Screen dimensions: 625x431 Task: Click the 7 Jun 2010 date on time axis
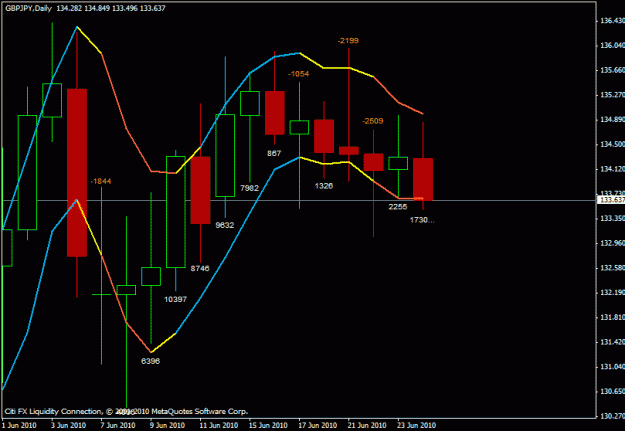tap(118, 425)
